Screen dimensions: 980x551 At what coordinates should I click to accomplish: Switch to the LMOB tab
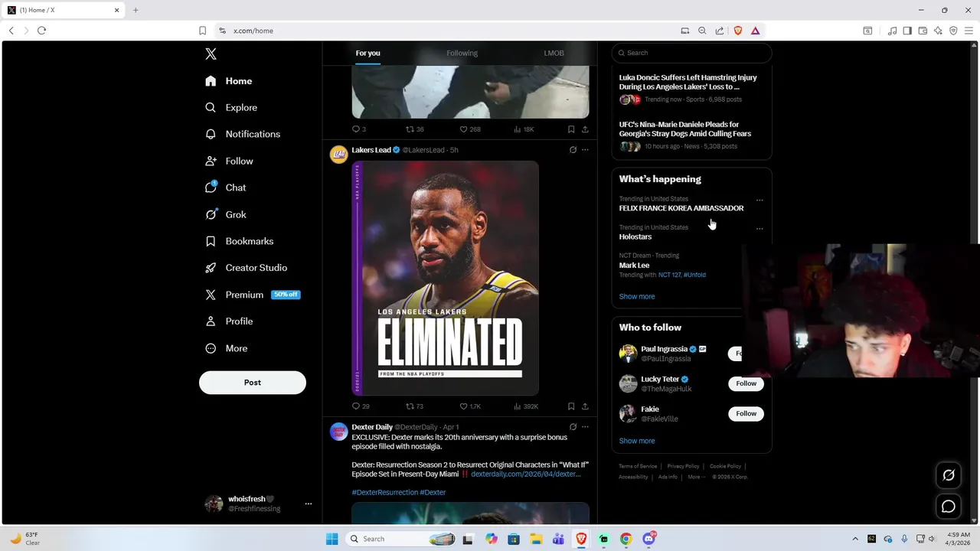[x=554, y=53]
